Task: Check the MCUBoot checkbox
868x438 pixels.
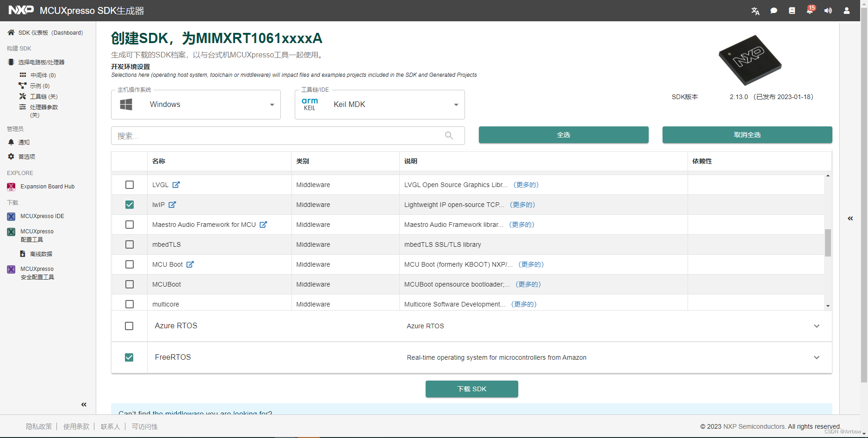Action: click(130, 284)
